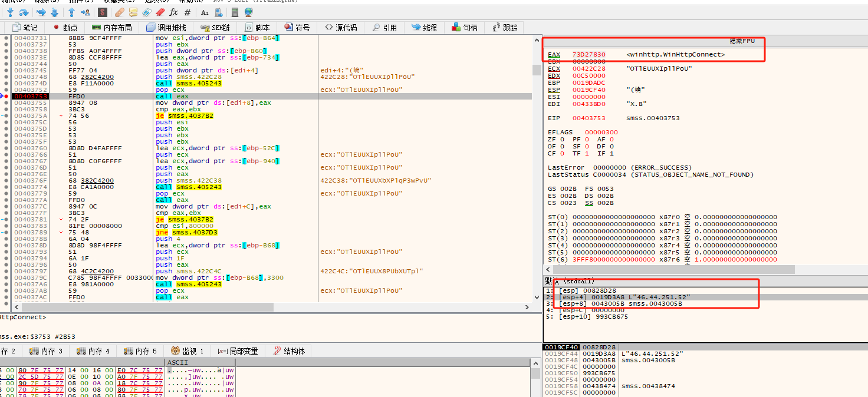
Task: Switch to the 源代码 tab
Action: tap(341, 28)
